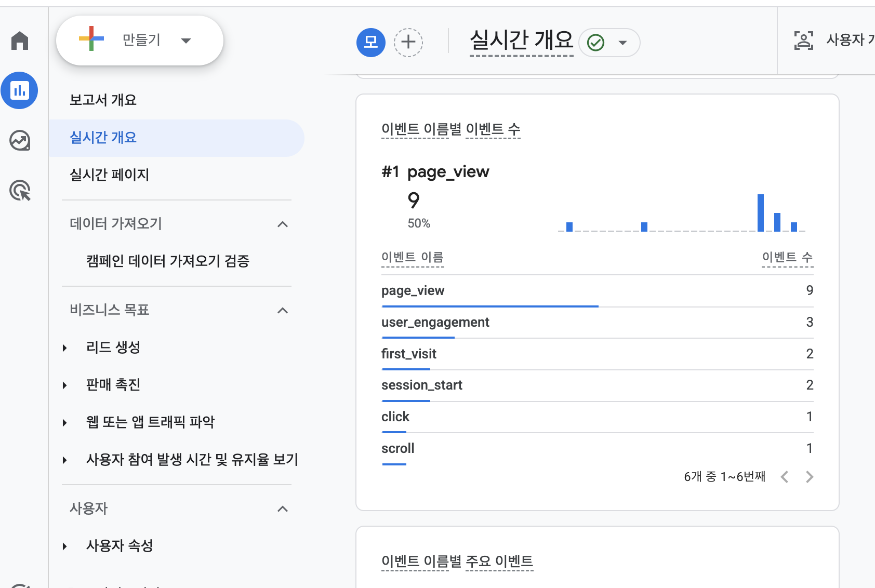Select the page_view event row
The image size is (875, 588).
coord(598,291)
